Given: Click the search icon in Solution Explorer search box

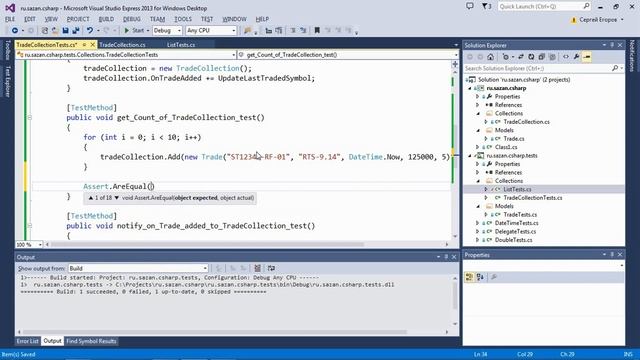Looking at the screenshot, I should click(615, 68).
